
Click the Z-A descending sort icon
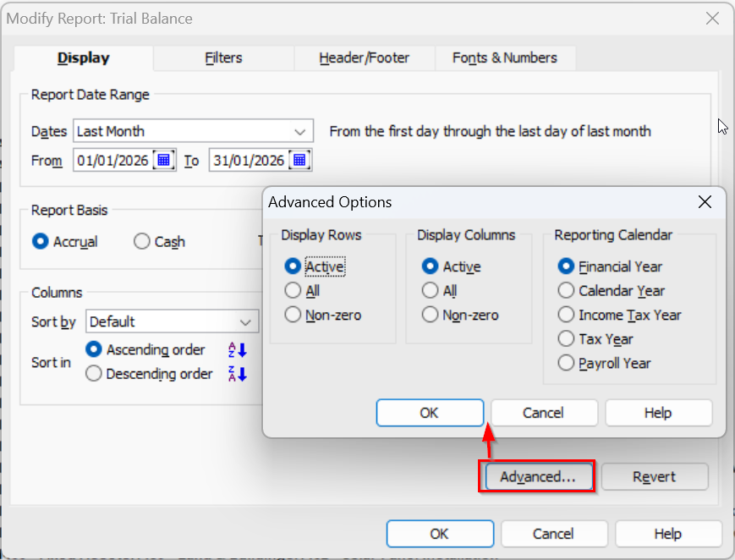point(237,374)
